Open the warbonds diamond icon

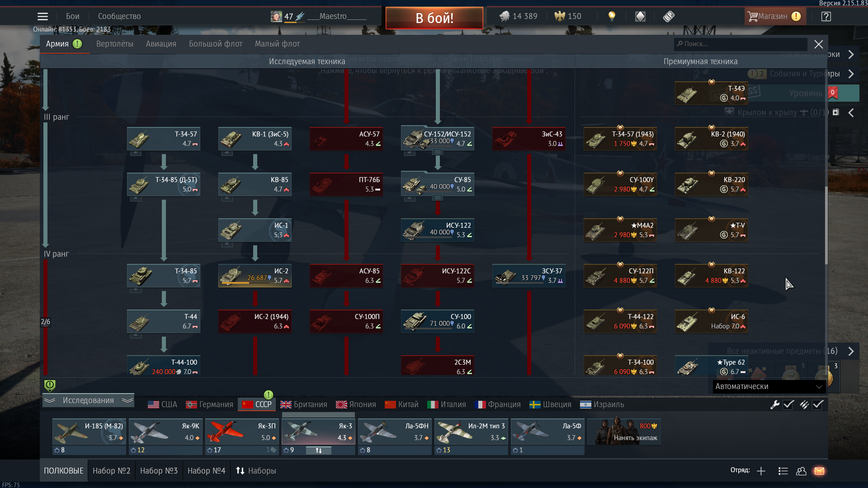pos(640,17)
